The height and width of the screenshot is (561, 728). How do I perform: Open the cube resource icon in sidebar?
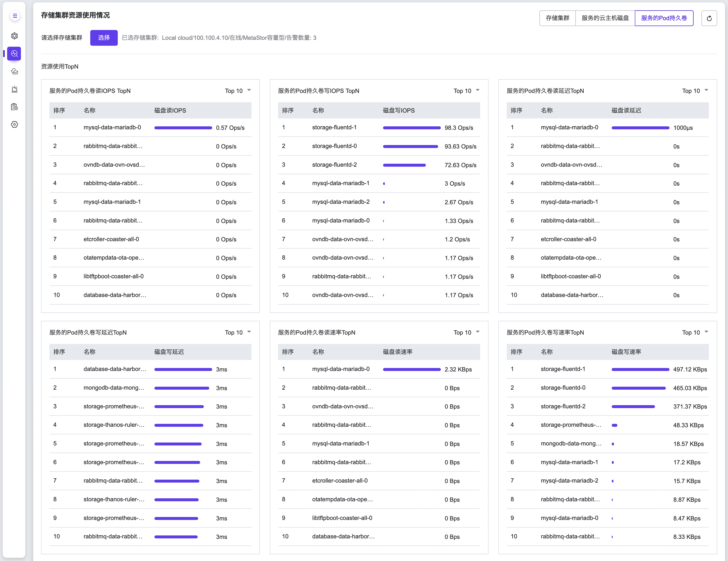(14, 36)
